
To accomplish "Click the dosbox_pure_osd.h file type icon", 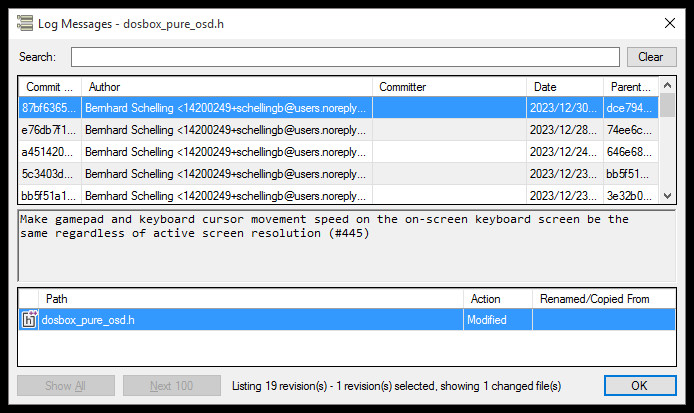I will point(29,319).
